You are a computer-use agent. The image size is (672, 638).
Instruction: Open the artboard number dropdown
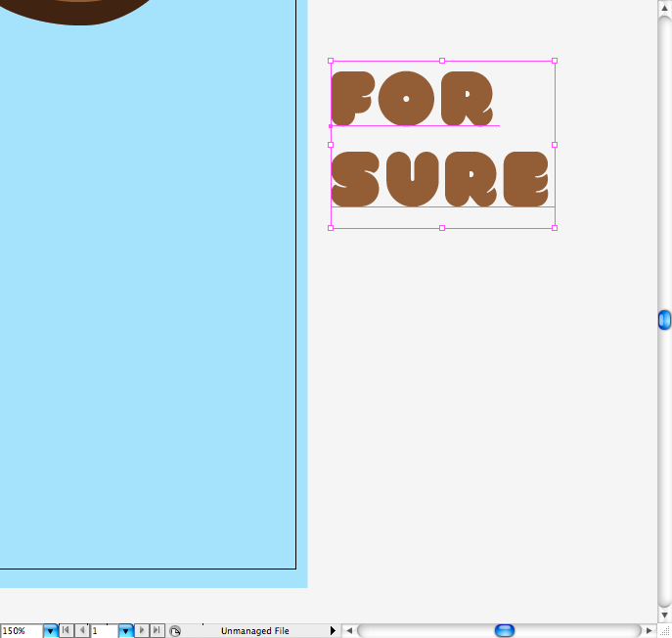(125, 631)
